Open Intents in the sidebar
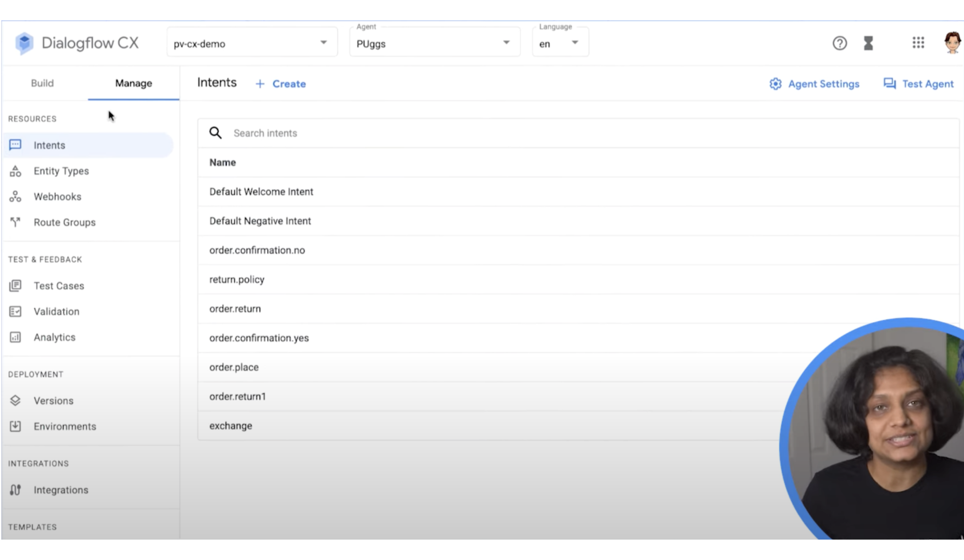The image size is (964, 560). (88, 145)
